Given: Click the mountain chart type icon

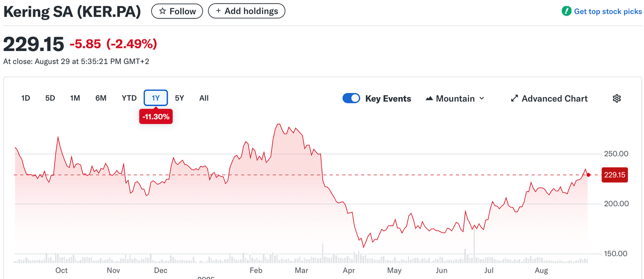Looking at the screenshot, I should (429, 99).
